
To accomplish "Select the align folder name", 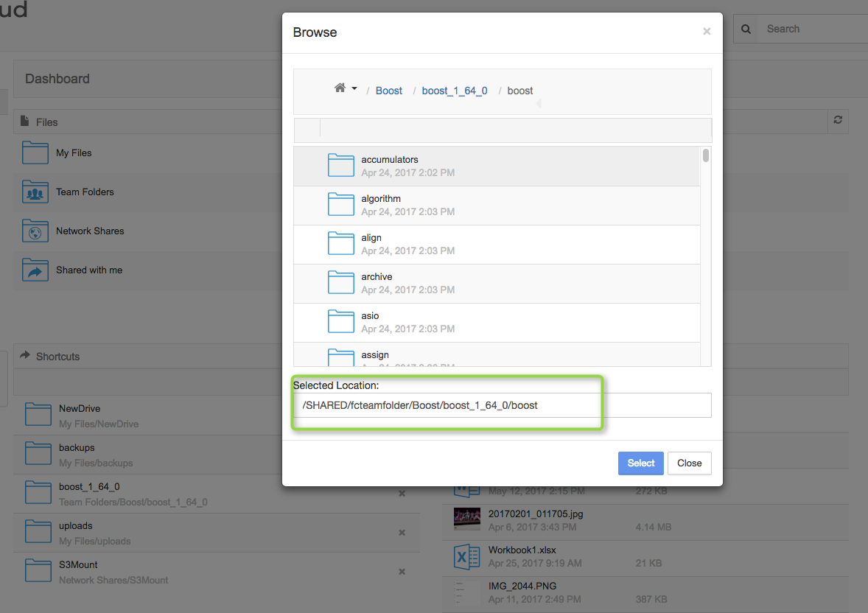I will click(371, 237).
